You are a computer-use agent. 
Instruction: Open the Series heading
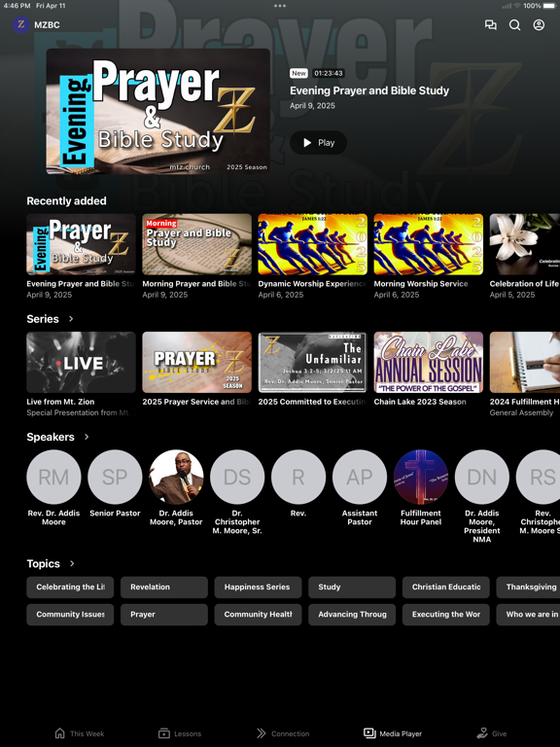[43, 319]
